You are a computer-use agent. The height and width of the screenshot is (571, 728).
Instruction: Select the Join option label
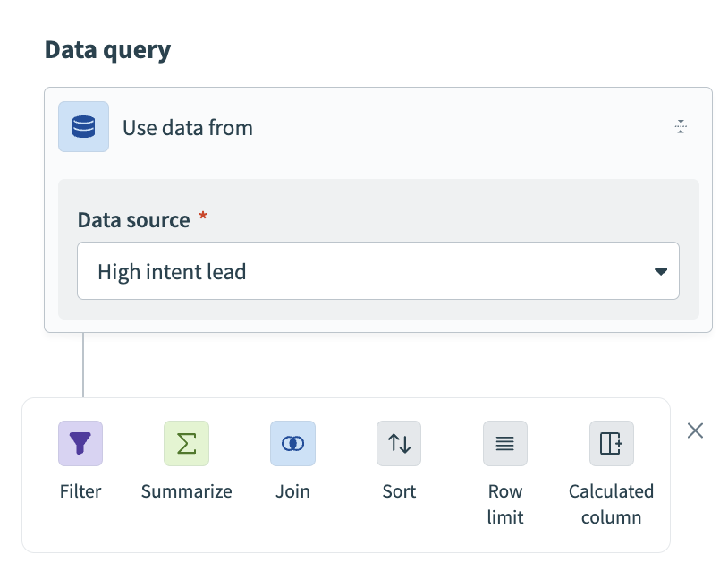[x=292, y=490]
